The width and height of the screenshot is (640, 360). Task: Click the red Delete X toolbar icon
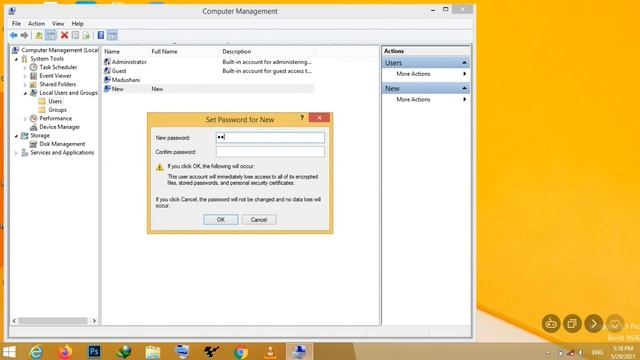pyautogui.click(x=64, y=36)
